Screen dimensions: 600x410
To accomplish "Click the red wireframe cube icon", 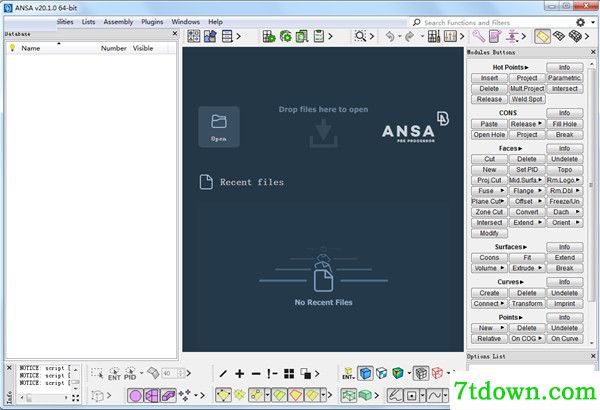I will coord(437,373).
